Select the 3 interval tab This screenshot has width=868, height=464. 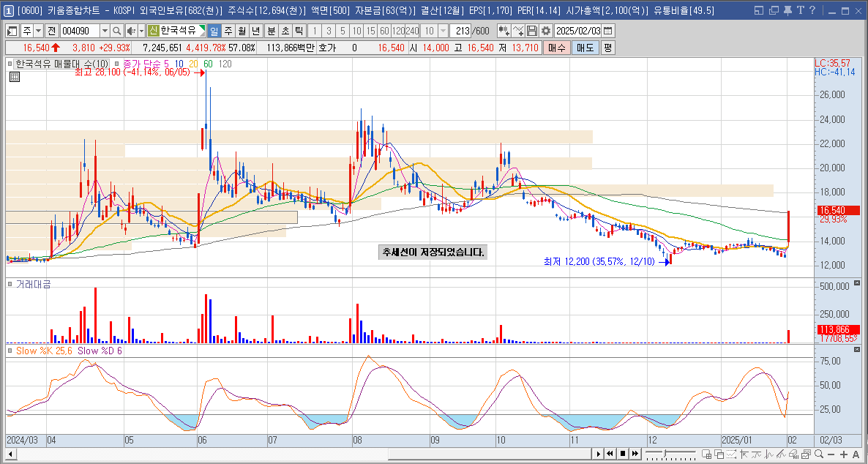pyautogui.click(x=329, y=31)
